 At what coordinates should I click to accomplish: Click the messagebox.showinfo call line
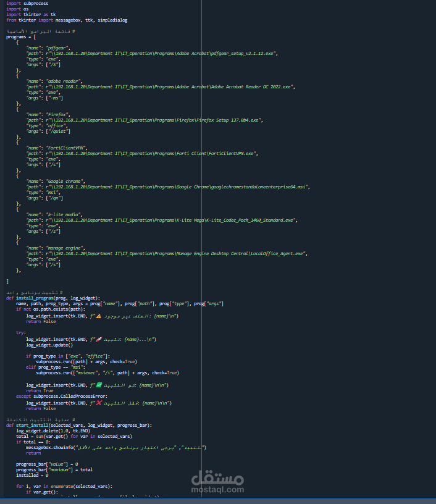tap(116, 447)
